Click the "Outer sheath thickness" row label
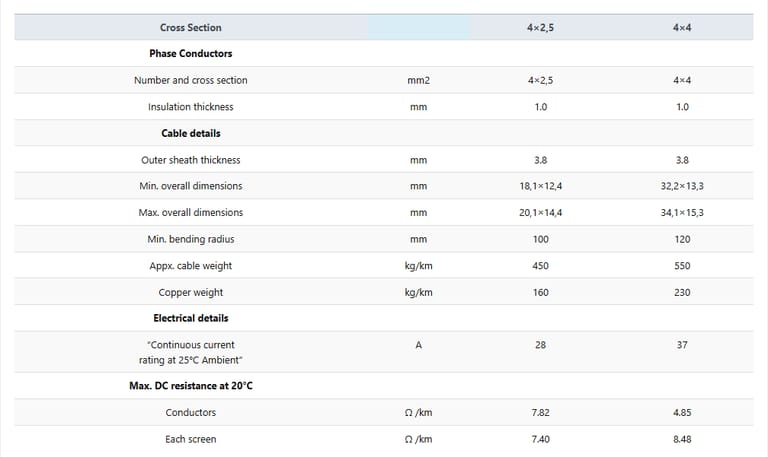768x457 pixels. pos(190,160)
